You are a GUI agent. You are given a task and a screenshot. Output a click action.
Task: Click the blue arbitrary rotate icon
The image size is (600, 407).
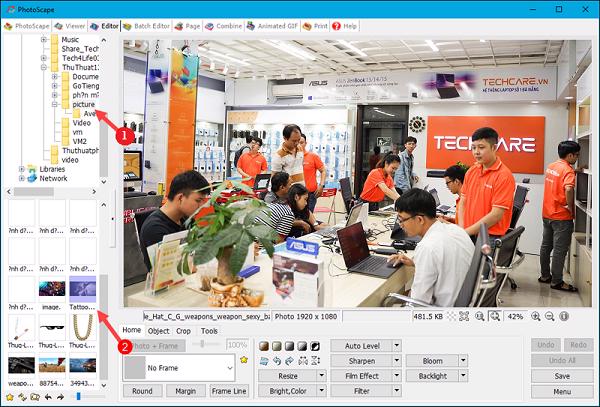pos(264,361)
